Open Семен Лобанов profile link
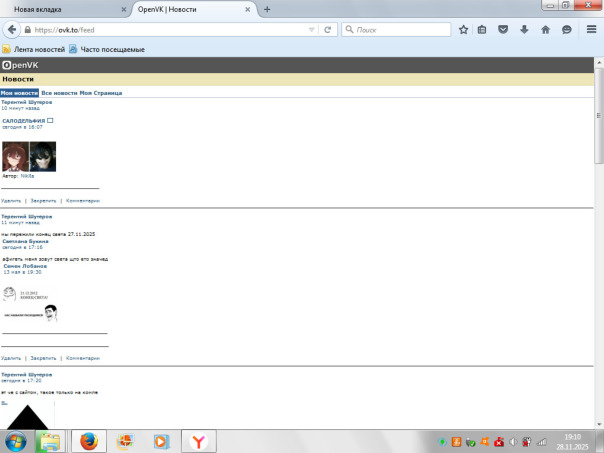The width and height of the screenshot is (604, 453). [25, 266]
